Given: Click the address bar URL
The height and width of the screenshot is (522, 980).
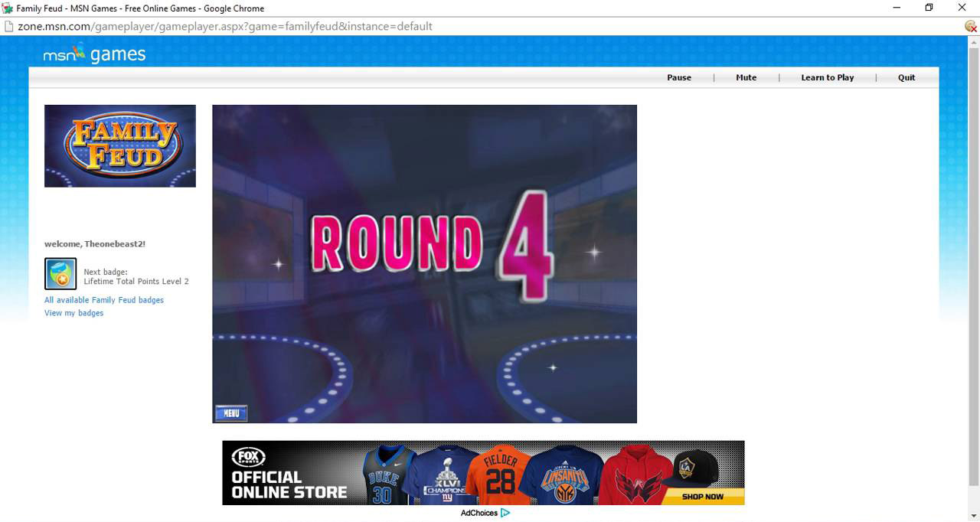Looking at the screenshot, I should 225,26.
